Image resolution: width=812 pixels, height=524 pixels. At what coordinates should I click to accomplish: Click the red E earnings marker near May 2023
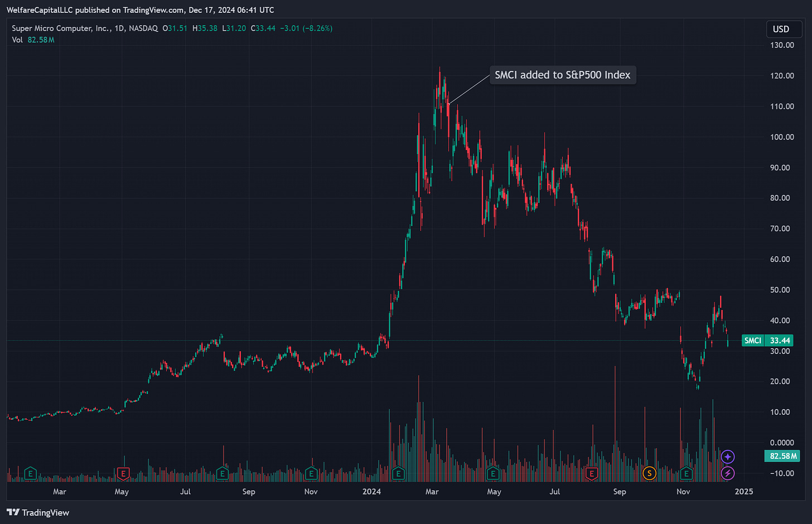[123, 474]
